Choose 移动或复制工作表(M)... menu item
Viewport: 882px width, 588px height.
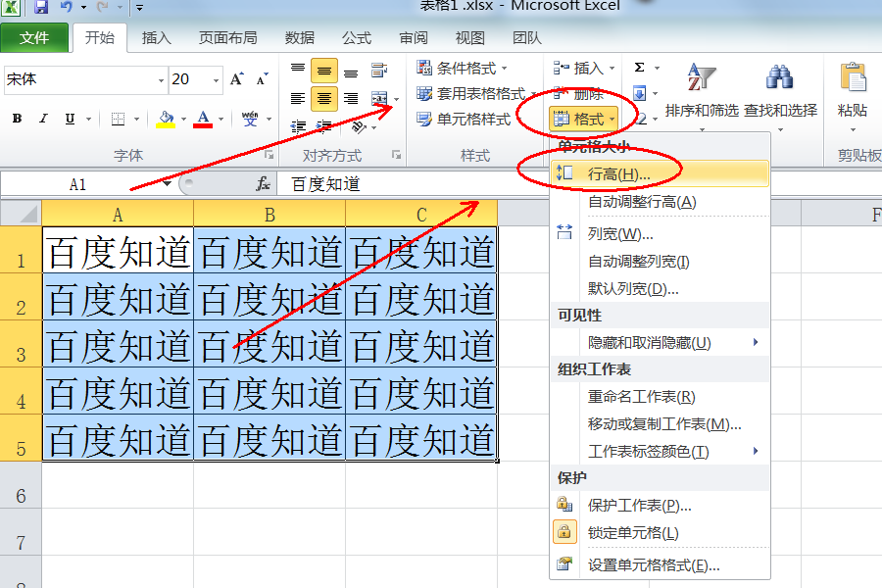click(x=660, y=423)
